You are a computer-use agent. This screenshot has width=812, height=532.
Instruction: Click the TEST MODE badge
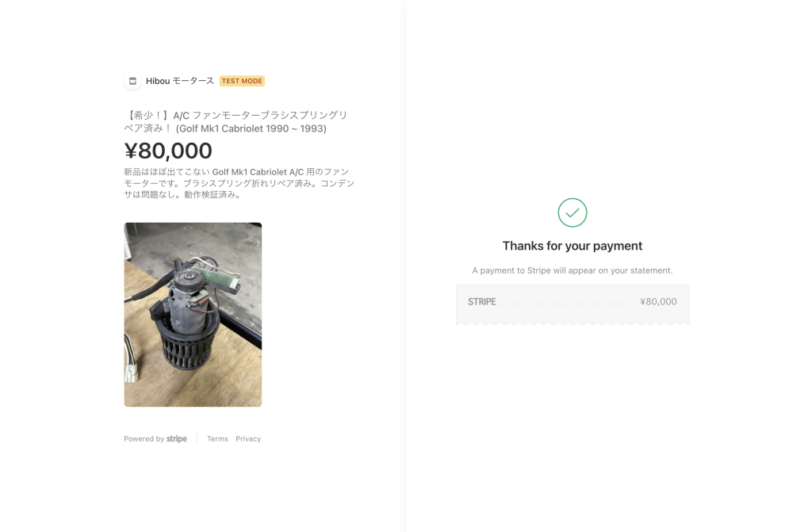pos(242,81)
